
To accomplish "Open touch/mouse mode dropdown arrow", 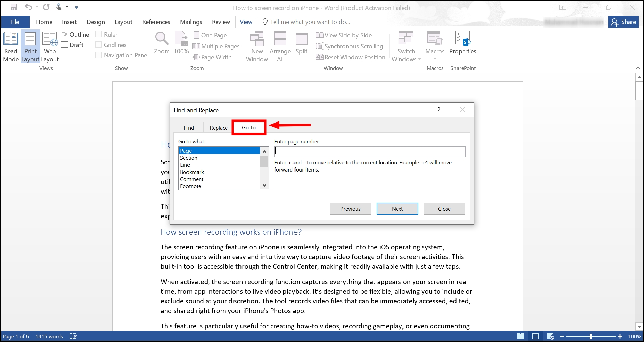I will pyautogui.click(x=67, y=7).
